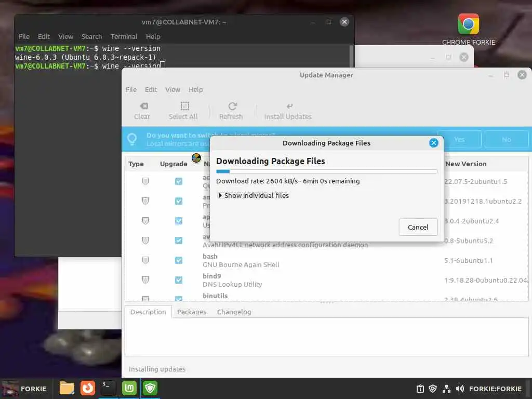Open the Update Manager Help menu
Screen dimensions: 532x399
click(x=196, y=89)
